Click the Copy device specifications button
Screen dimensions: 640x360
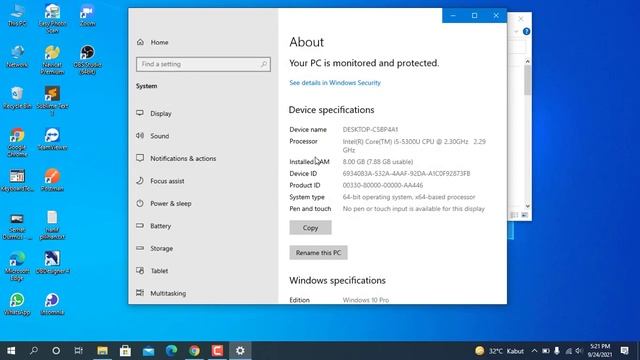(310, 228)
